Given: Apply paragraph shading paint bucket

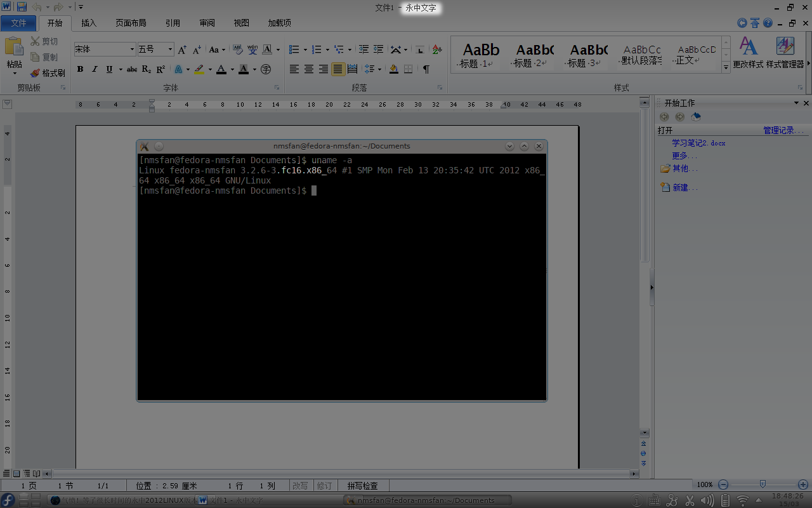Looking at the screenshot, I should tap(393, 69).
